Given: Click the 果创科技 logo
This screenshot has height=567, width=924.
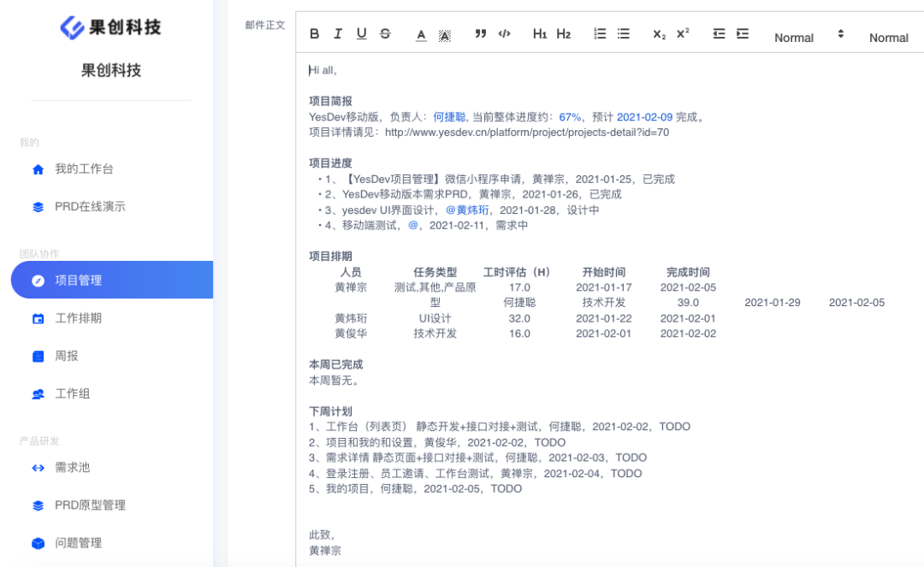Looking at the screenshot, I should pos(110,27).
